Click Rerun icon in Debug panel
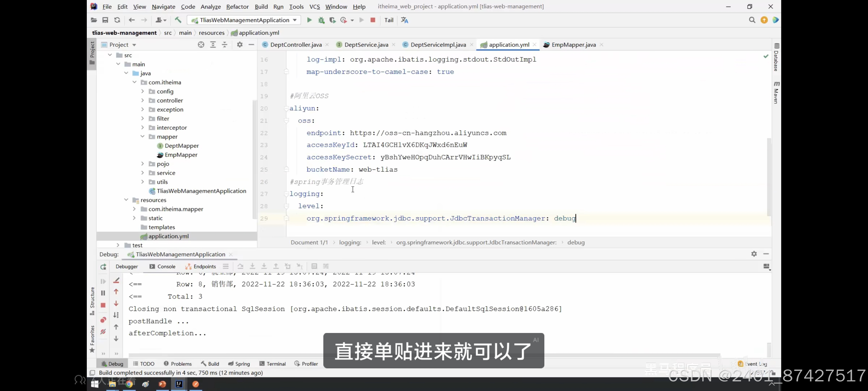868x391 pixels. click(x=103, y=267)
